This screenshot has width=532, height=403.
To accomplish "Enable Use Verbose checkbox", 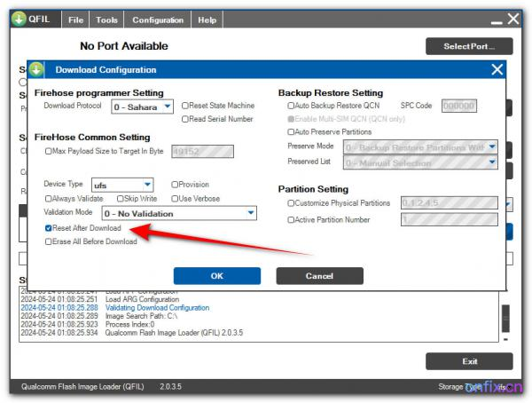I will 175,199.
